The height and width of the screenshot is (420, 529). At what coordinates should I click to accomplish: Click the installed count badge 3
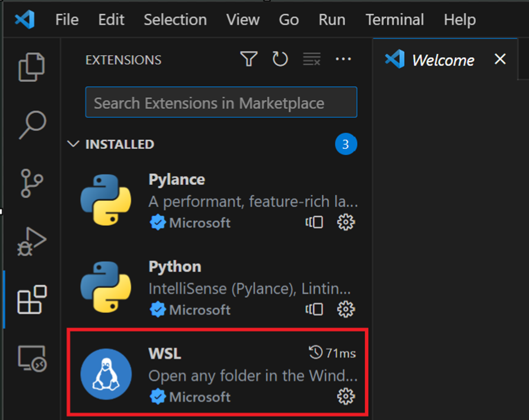click(x=346, y=144)
